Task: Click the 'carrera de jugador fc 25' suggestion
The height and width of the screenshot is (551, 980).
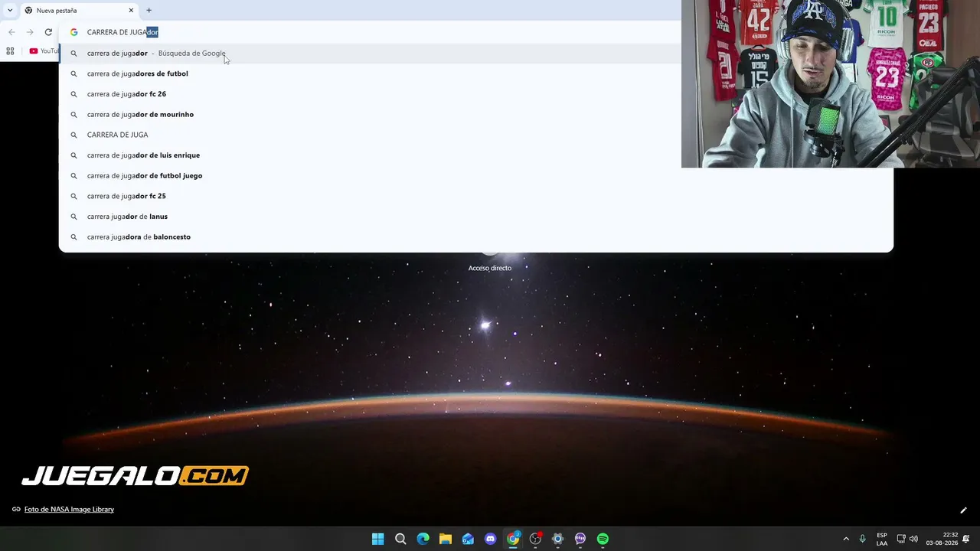Action: 476,196
